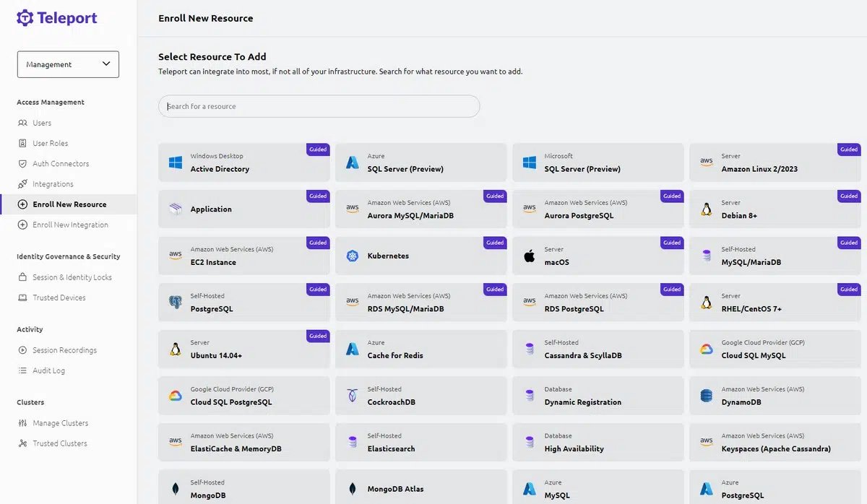The image size is (867, 504).
Task: Click the Windows icon on Active Directory card
Action: pyautogui.click(x=175, y=162)
